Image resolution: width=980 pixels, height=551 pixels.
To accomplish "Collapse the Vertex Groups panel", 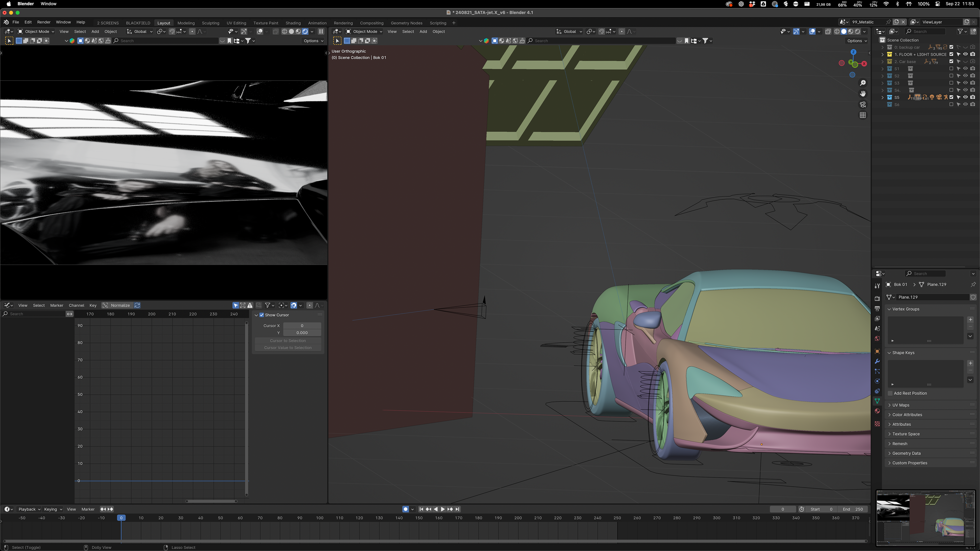I will (889, 309).
